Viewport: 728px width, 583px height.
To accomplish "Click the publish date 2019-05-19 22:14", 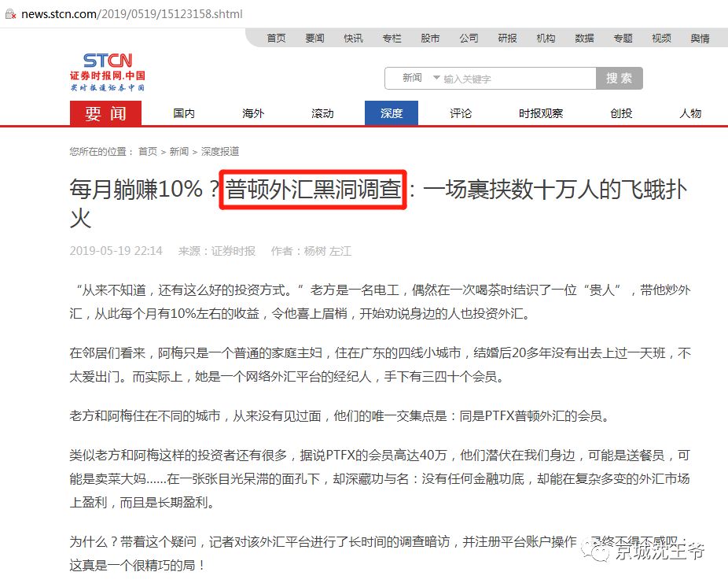I will coord(116,251).
